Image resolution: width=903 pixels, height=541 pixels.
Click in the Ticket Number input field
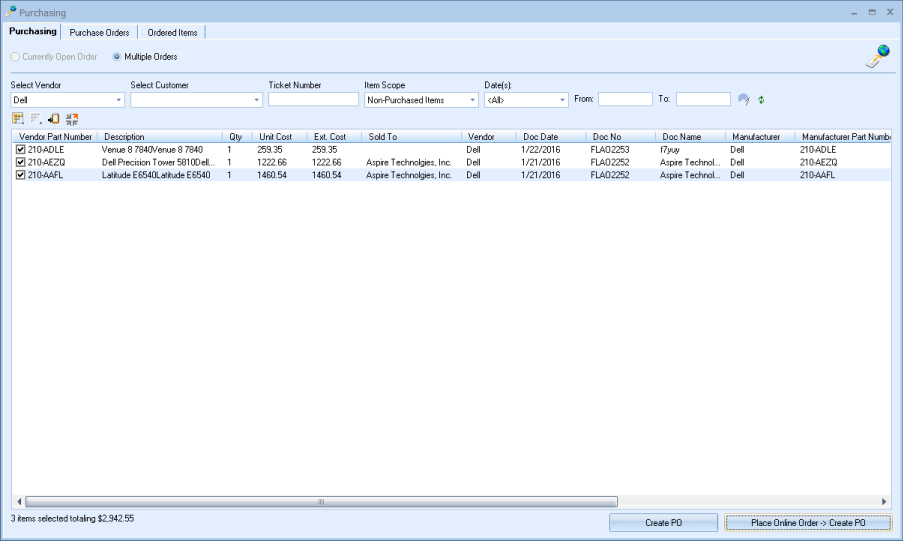[313, 100]
